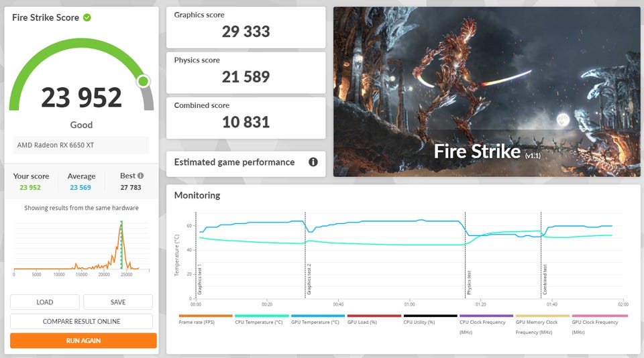Viewport: 644px width, 358px height.
Task: Click the 'Good' rating label
Action: 81,125
